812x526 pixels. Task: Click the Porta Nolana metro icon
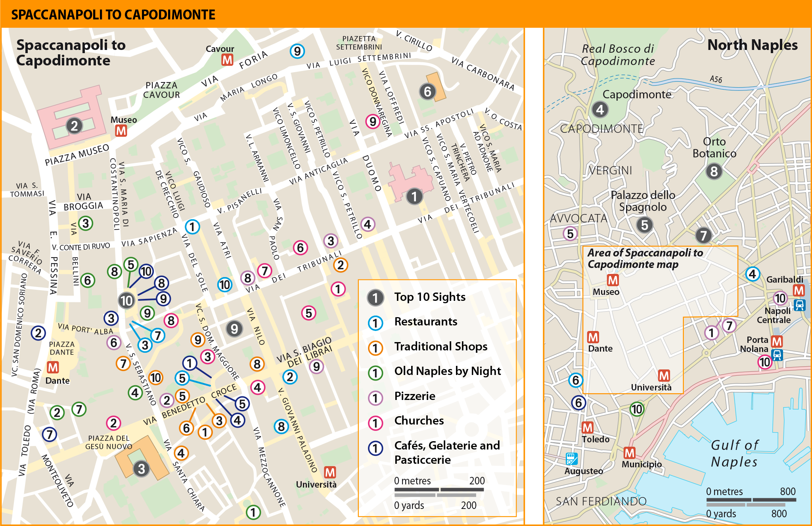[777, 341]
